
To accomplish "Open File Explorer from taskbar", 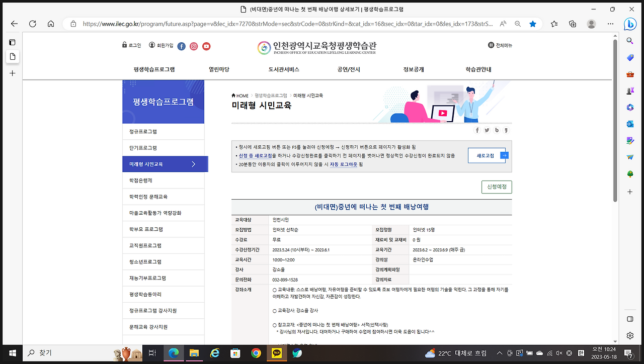I will (x=194, y=353).
